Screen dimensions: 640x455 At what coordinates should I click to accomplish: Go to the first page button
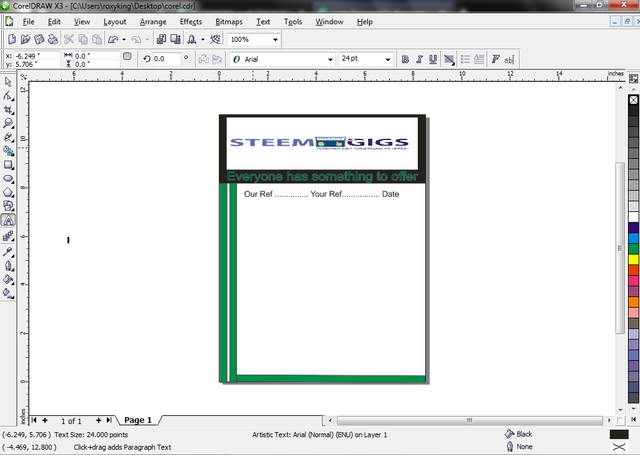[x=34, y=420]
